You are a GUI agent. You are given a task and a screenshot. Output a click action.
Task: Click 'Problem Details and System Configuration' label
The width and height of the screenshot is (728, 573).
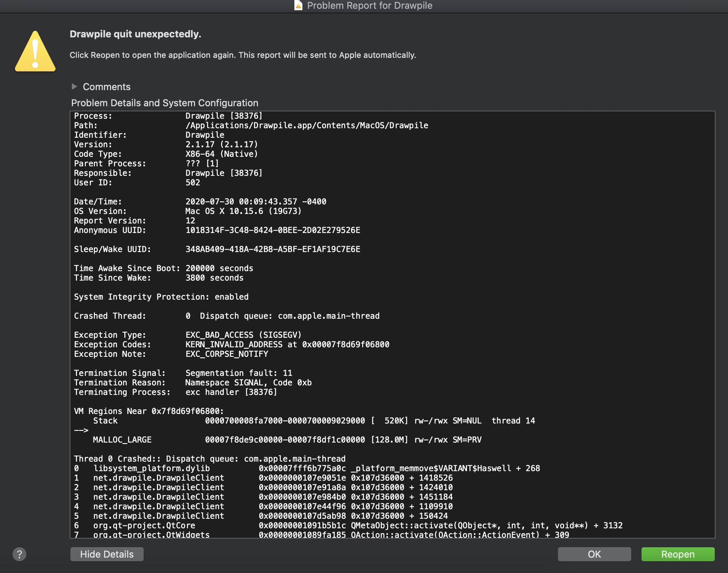point(165,103)
